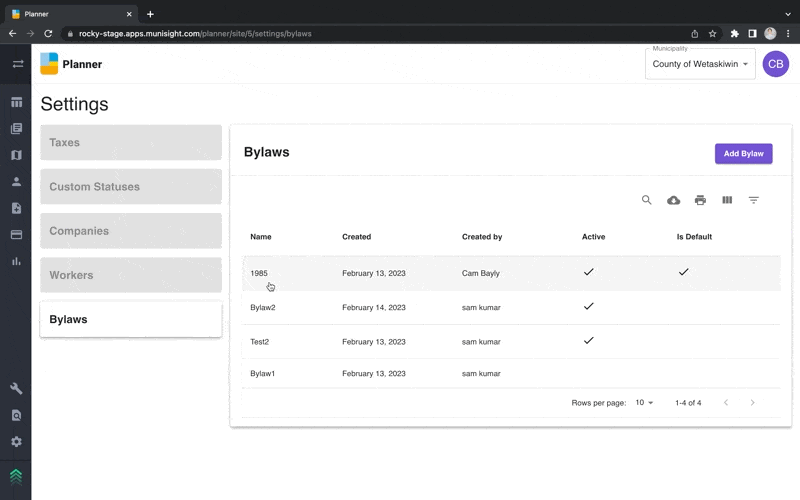Image resolution: width=800 pixels, height=500 pixels.
Task: Click the cloud download CSV icon
Action: [x=674, y=200]
